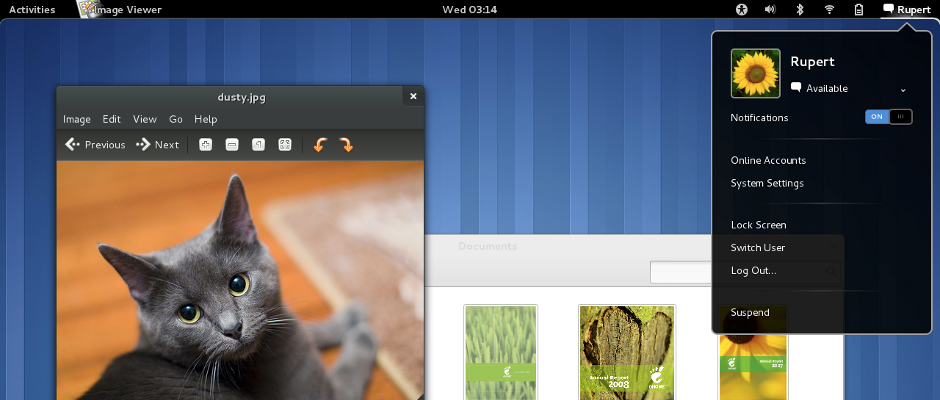Click the zoom out toolbar icon
The height and width of the screenshot is (400, 940).
coord(232,145)
